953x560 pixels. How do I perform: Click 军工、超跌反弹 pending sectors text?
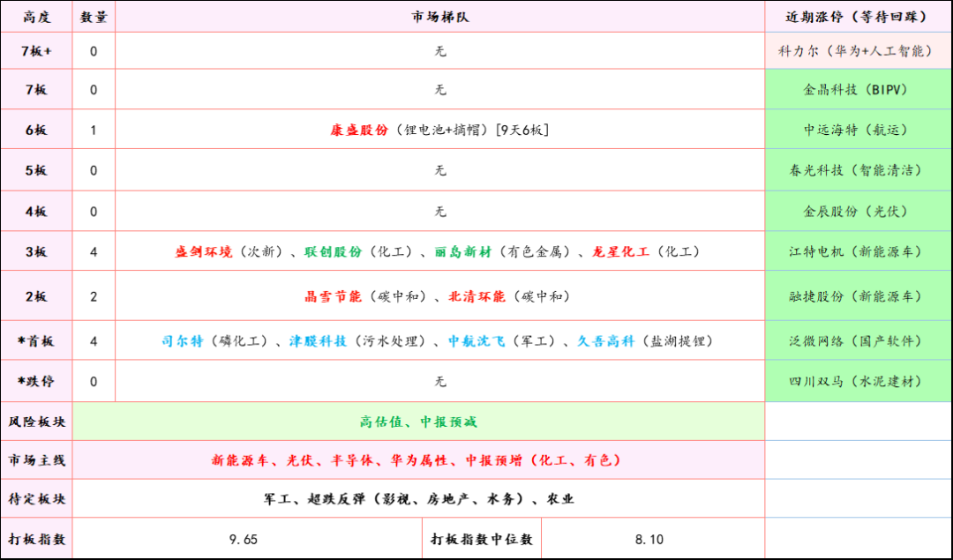[419, 499]
